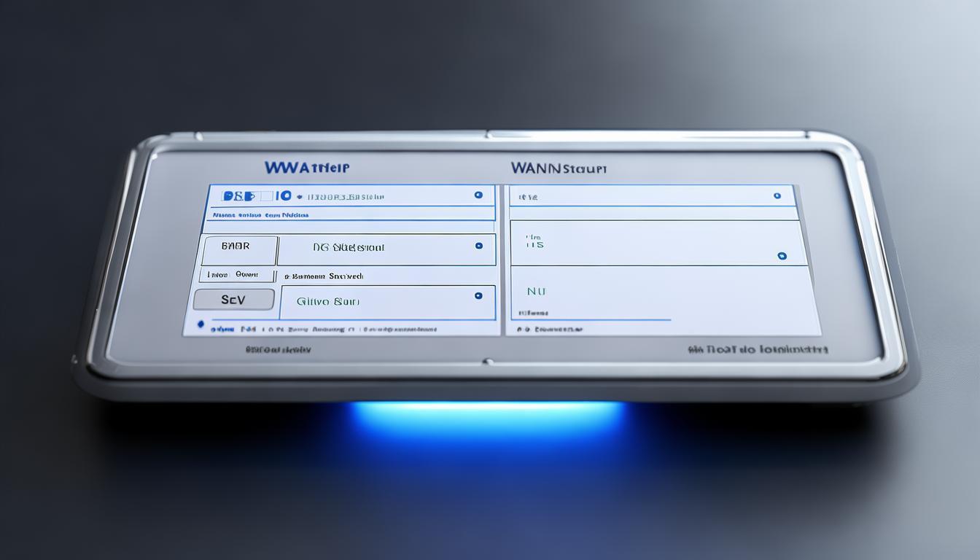The image size is (980, 560).
Task: Click the small bullet before the left panel's middle caption
Action: (287, 277)
